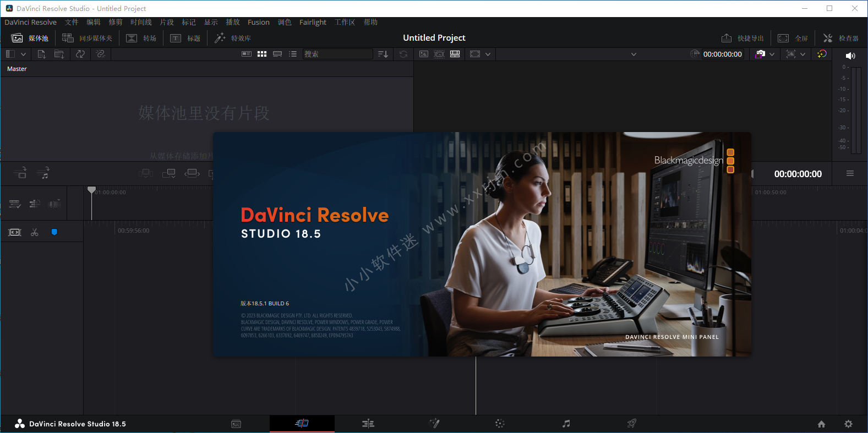The height and width of the screenshot is (433, 868).
Task: Click the home project manager icon
Action: [821, 424]
